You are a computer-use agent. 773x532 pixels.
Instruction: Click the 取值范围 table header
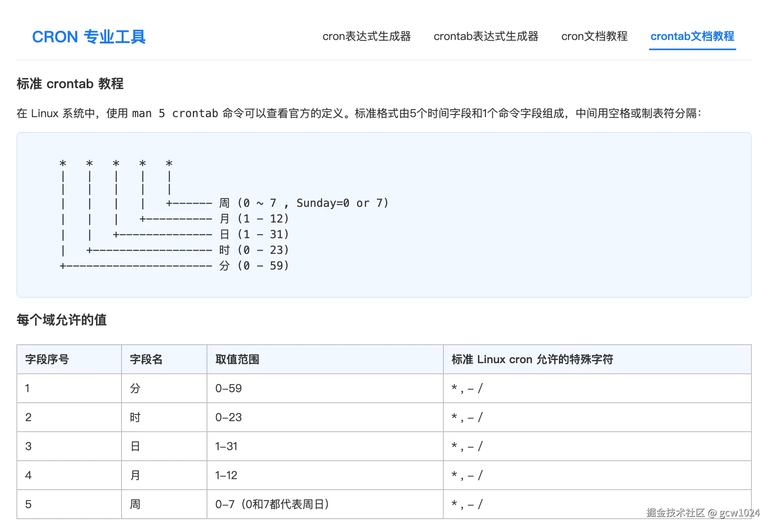(239, 359)
